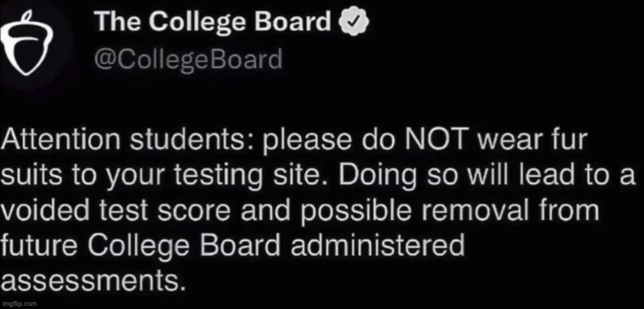Open the @CollegeBoard handle link
Screen dimensions: 644x309
point(189,59)
